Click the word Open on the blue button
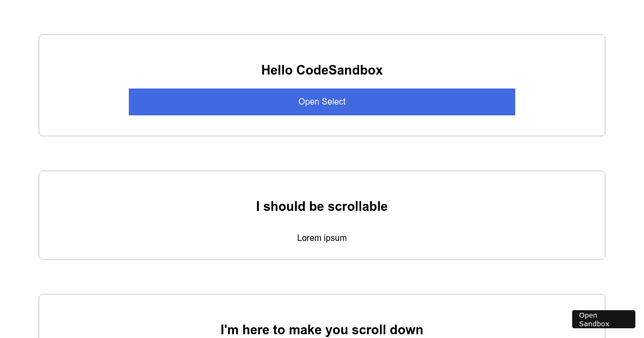This screenshot has width=644, height=338. pyautogui.click(x=309, y=102)
